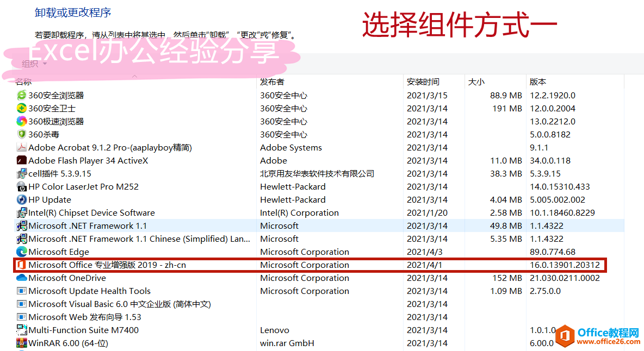Click the 360极速浏览器 colorful icon
Image resolution: width=644 pixels, height=351 pixels.
click(x=21, y=121)
